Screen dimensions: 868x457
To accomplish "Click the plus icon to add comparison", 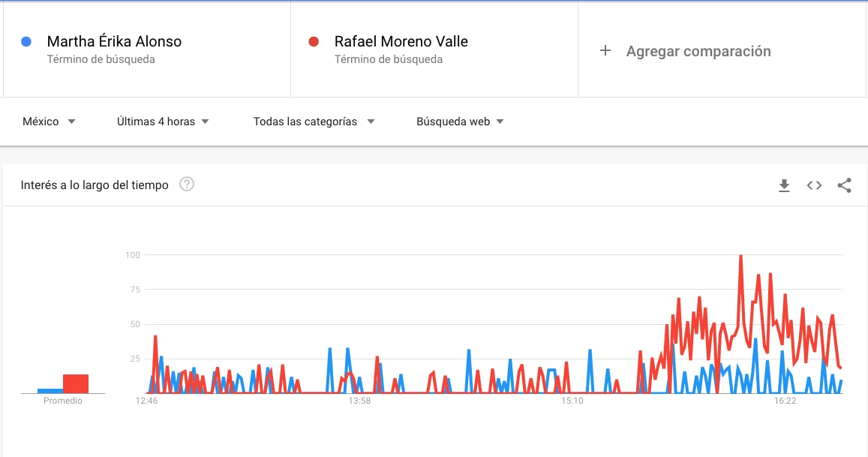I will [605, 51].
